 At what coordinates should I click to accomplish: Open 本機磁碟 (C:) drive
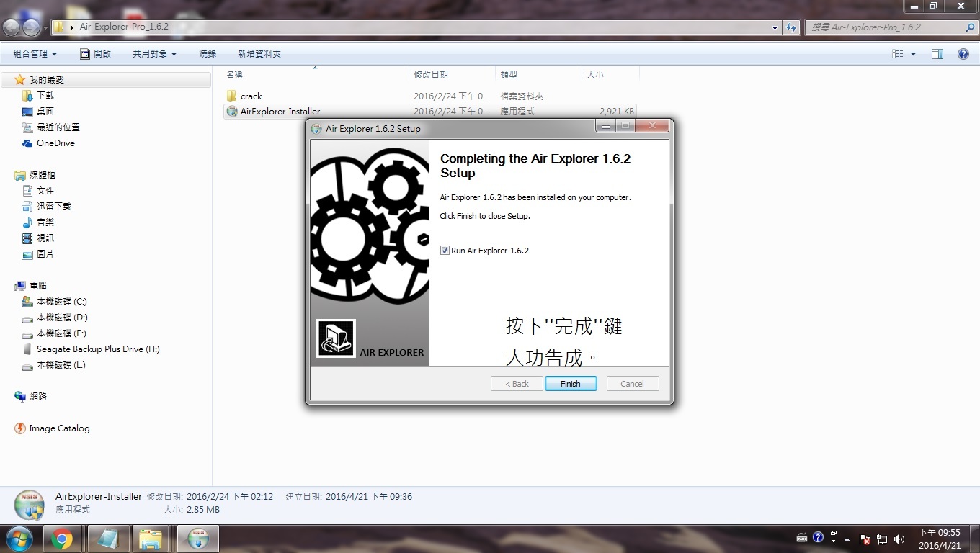coord(62,302)
